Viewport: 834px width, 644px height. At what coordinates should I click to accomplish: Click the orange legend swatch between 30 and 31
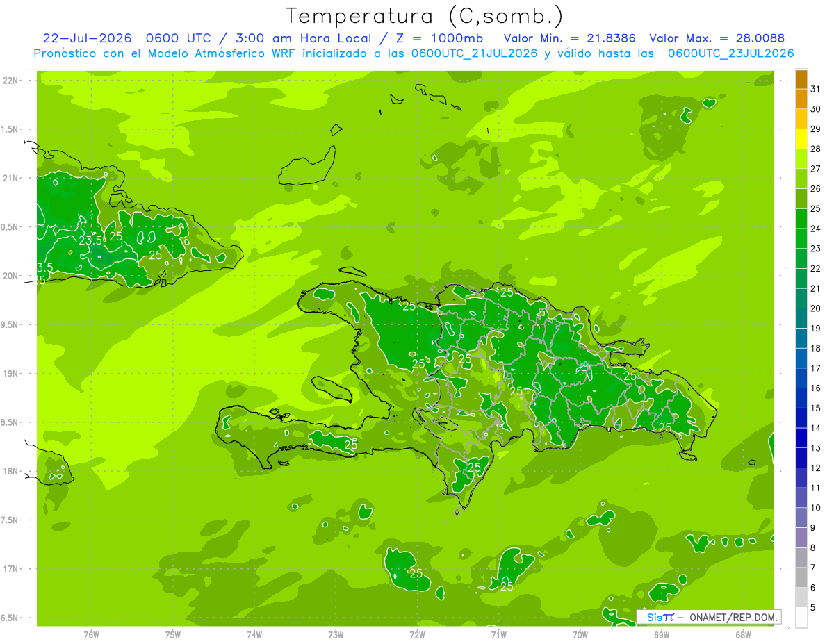801,99
